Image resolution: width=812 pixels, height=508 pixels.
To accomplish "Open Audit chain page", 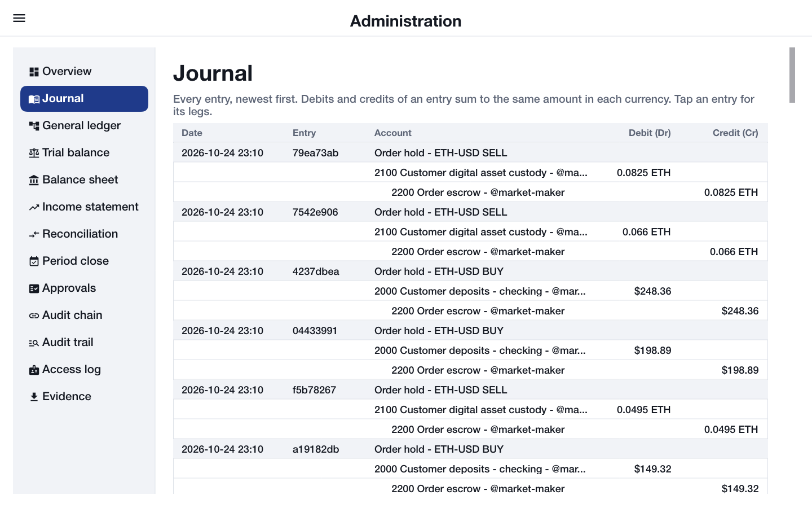I will pos(84,316).
